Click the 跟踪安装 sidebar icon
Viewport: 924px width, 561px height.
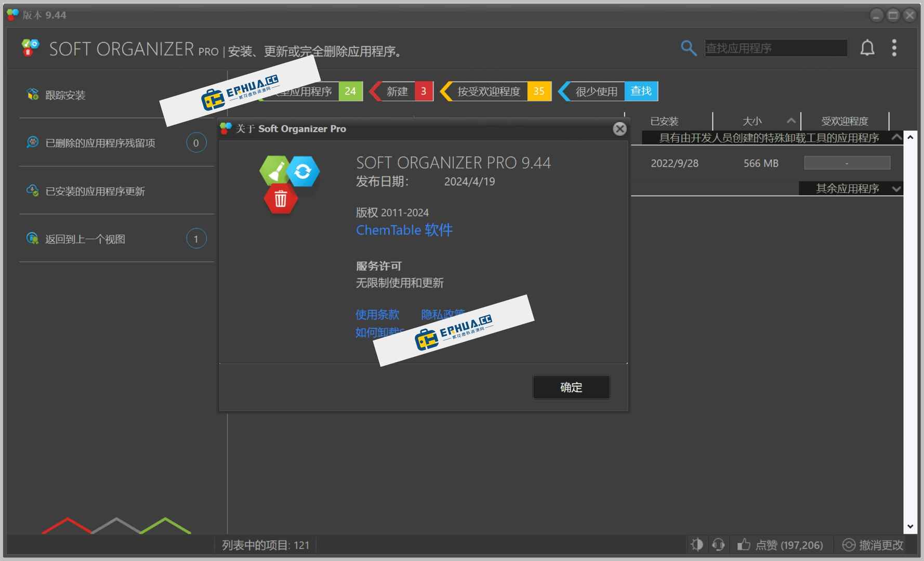click(x=33, y=94)
